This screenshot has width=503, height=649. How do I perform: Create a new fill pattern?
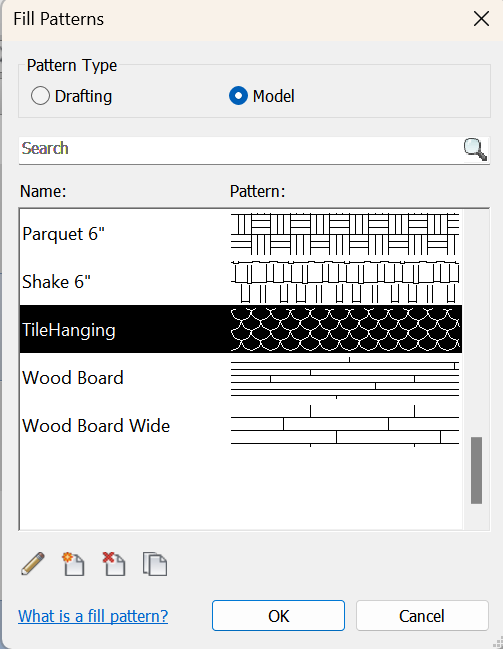(73, 564)
